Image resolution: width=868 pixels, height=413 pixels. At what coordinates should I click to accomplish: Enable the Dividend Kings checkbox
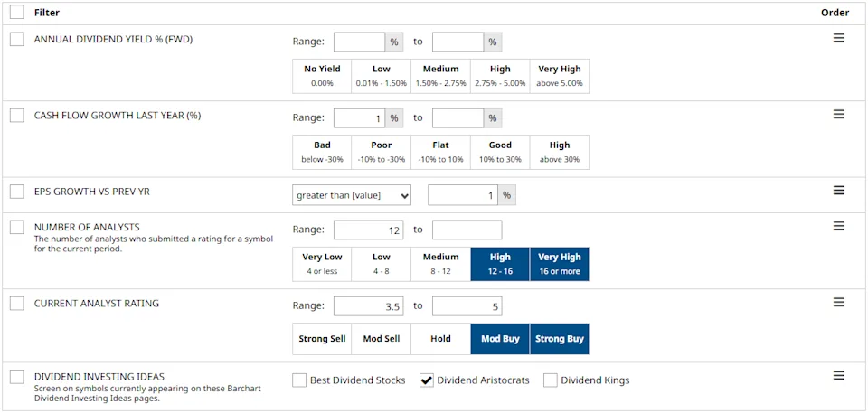click(551, 380)
